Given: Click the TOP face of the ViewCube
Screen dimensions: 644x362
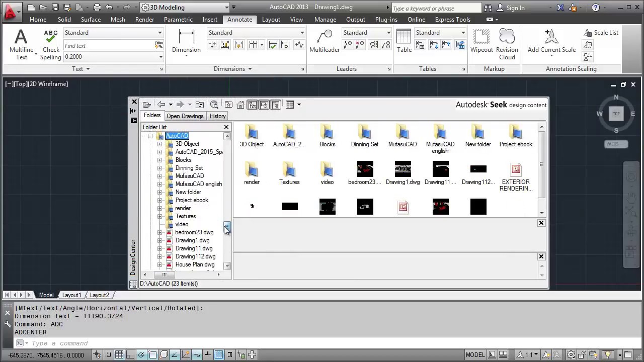Looking at the screenshot, I should (616, 114).
